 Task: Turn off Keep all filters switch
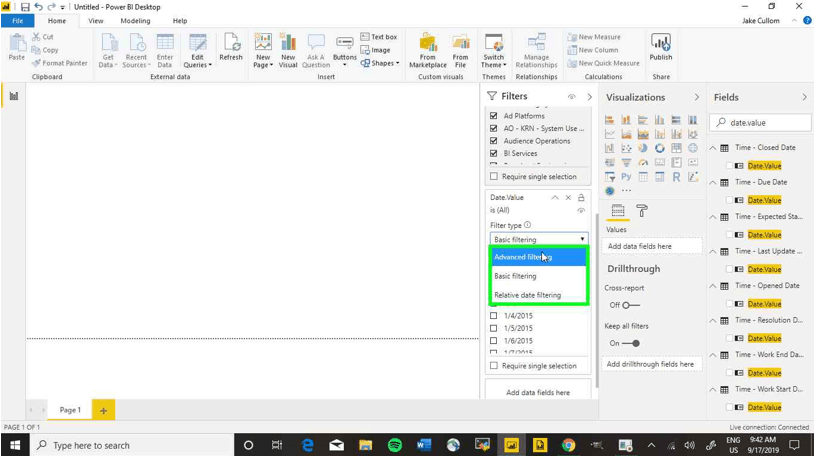(x=630, y=343)
